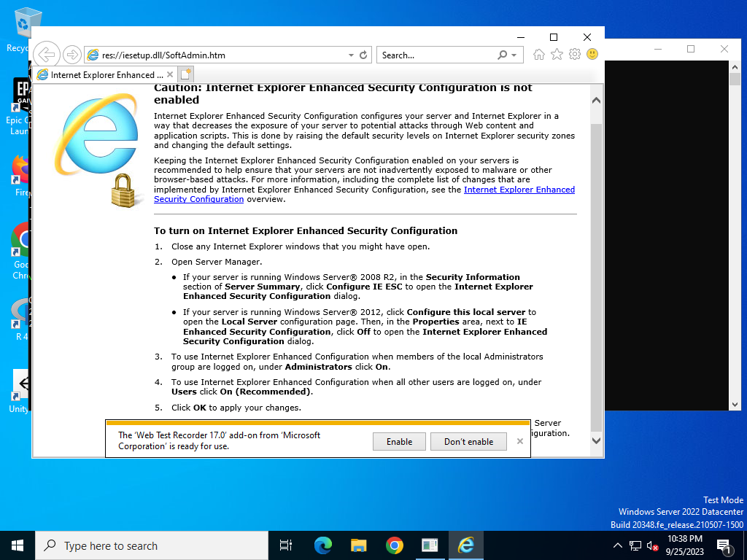
Task: Open the Unity desktop shortcut
Action: point(20,392)
